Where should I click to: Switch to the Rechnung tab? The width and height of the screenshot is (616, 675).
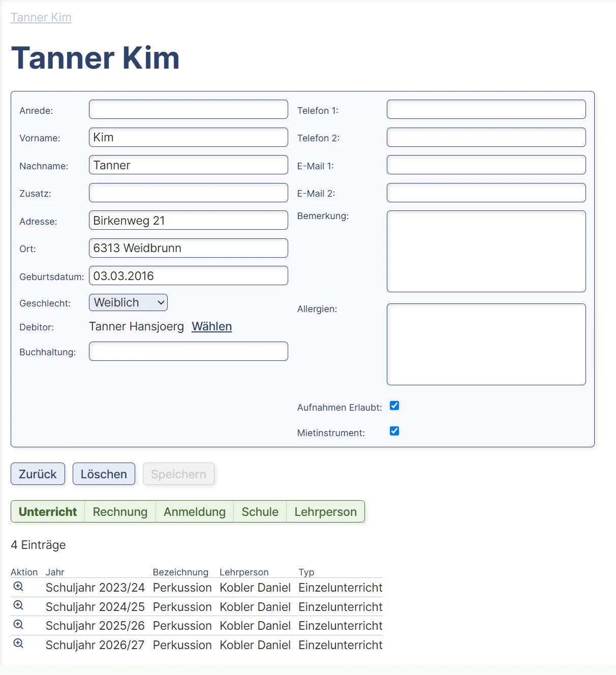[120, 511]
